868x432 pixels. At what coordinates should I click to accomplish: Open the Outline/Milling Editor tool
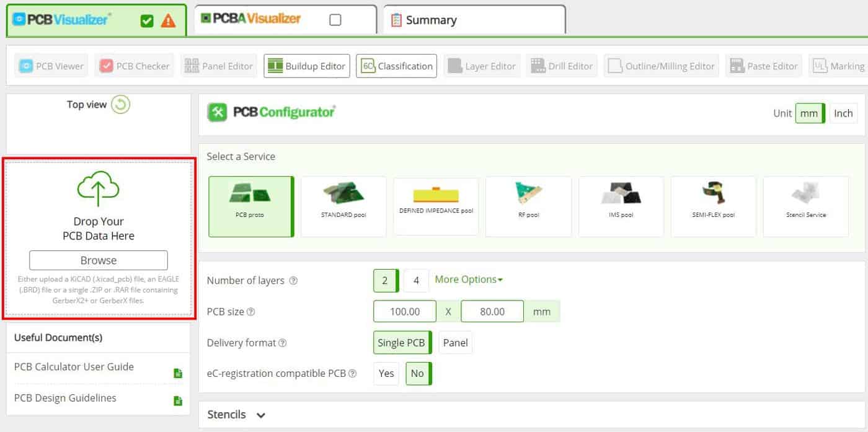[x=662, y=66]
